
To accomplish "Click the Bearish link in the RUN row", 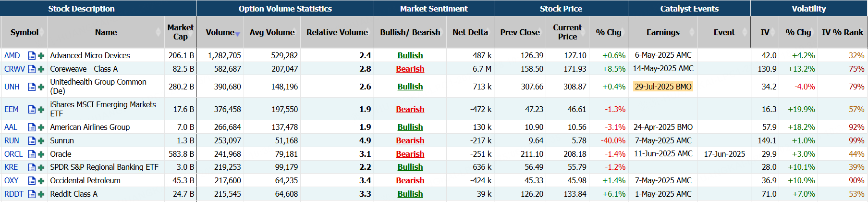I will pyautogui.click(x=410, y=141).
